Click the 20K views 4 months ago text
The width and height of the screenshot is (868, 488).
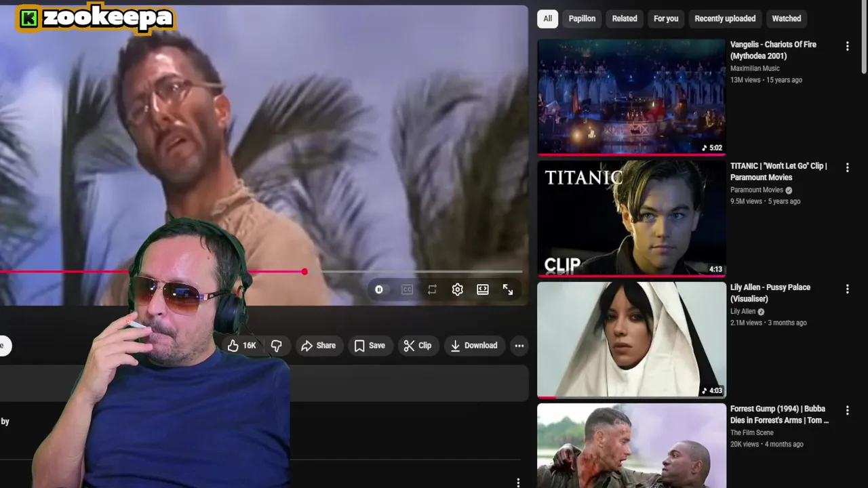[767, 444]
